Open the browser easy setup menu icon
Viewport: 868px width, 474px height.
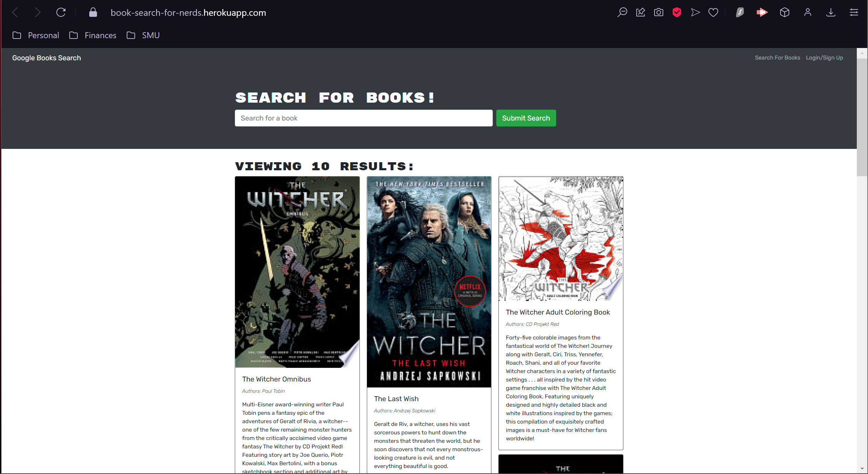tap(854, 13)
